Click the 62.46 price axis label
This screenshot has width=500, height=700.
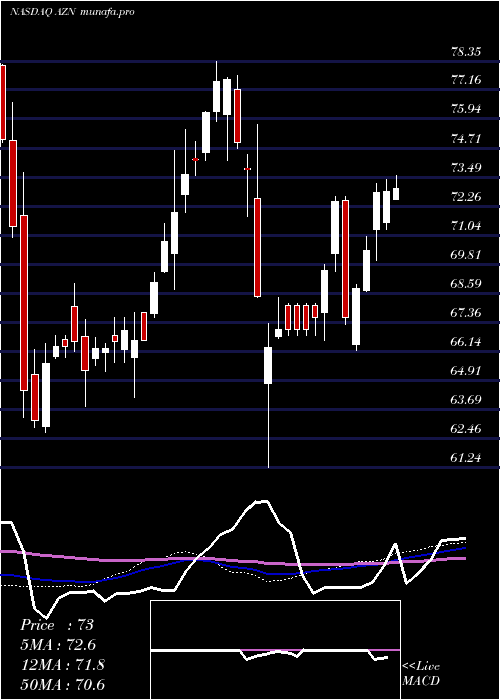pos(466,429)
